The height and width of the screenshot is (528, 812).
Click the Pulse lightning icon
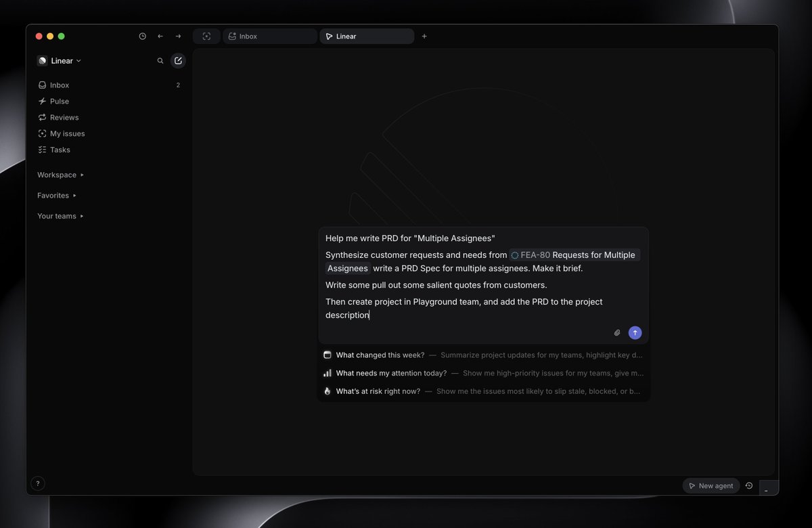43,102
